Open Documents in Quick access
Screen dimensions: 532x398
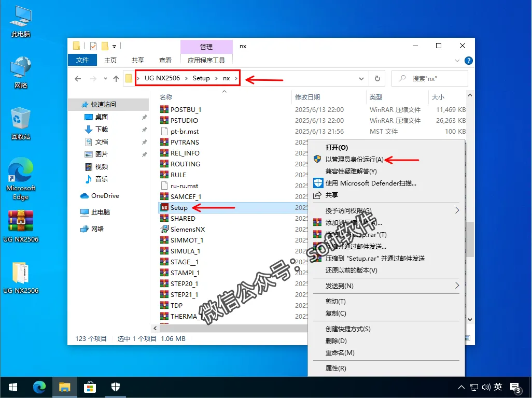(101, 141)
